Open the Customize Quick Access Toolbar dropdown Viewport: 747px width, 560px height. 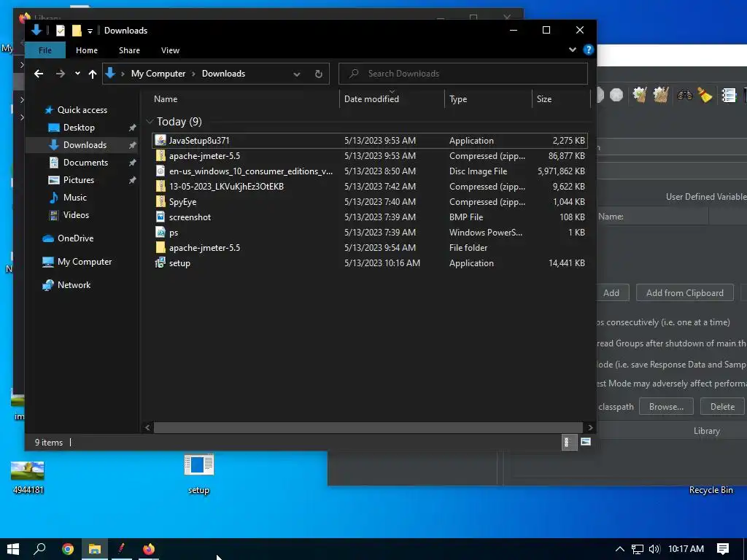coord(90,31)
